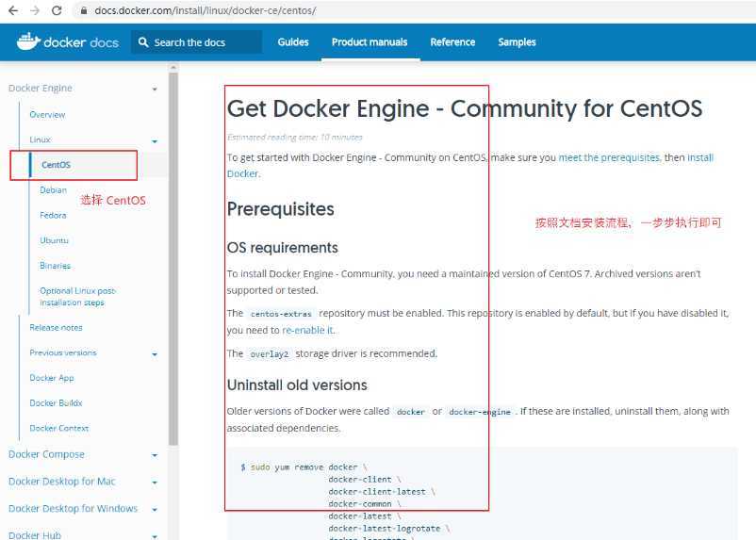The height and width of the screenshot is (540, 756).
Task: Expand the Docker Compose arrow
Action: [x=155, y=455]
